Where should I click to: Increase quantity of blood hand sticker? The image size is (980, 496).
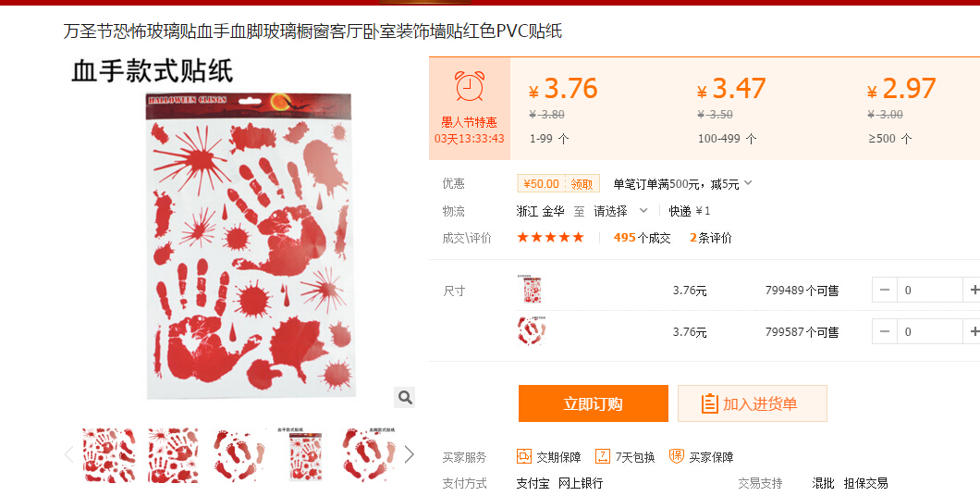coord(972,291)
